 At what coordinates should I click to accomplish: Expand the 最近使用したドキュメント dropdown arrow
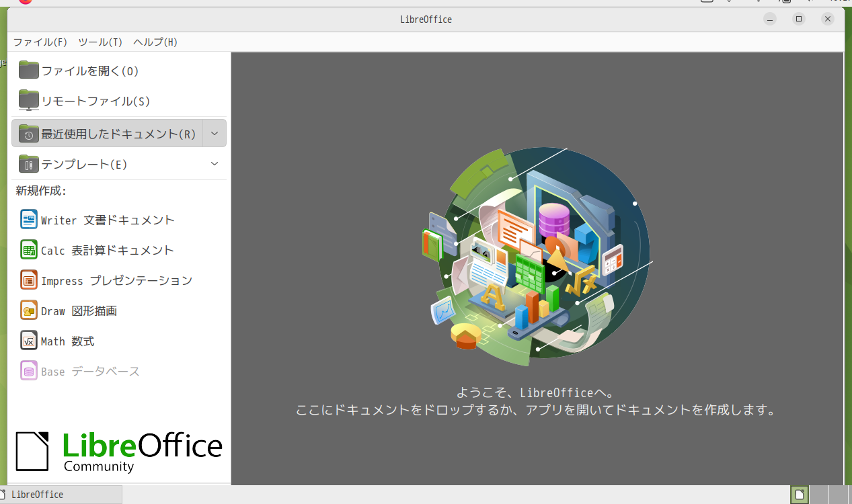pyautogui.click(x=215, y=133)
